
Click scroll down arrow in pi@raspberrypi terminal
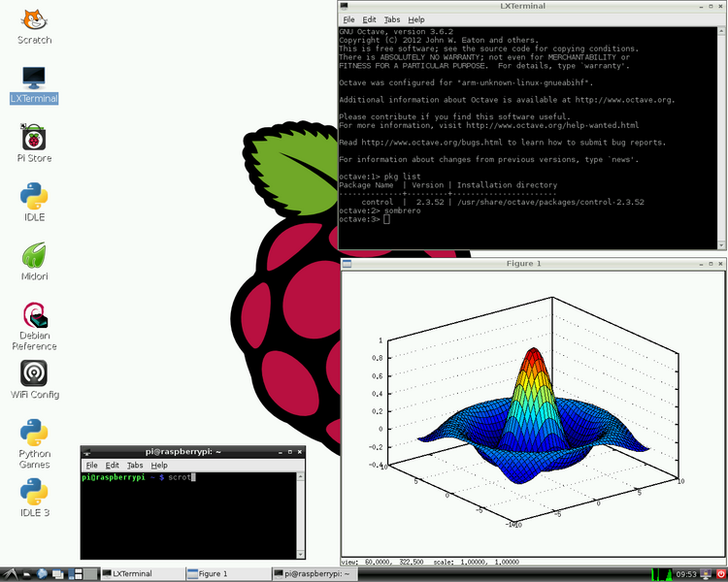300,554
